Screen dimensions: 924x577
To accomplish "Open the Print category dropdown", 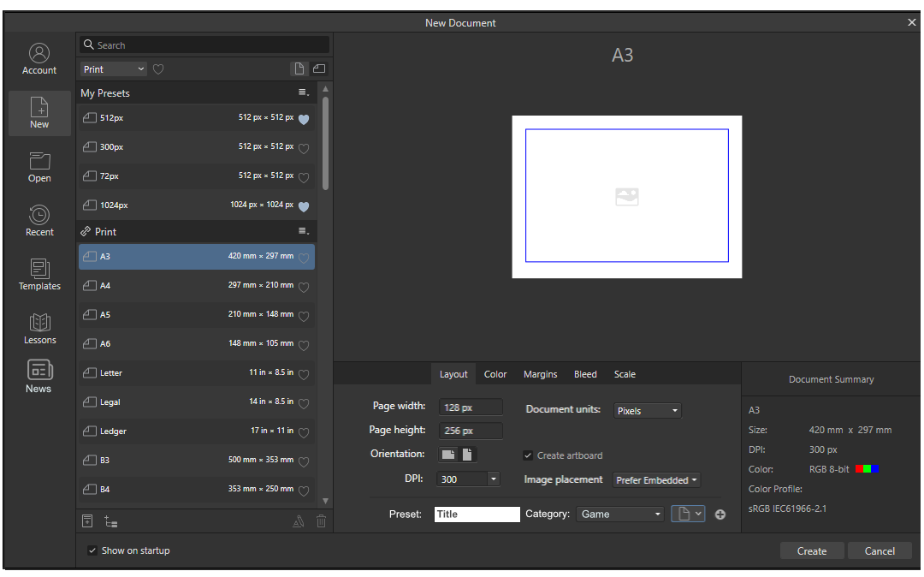I will point(113,69).
